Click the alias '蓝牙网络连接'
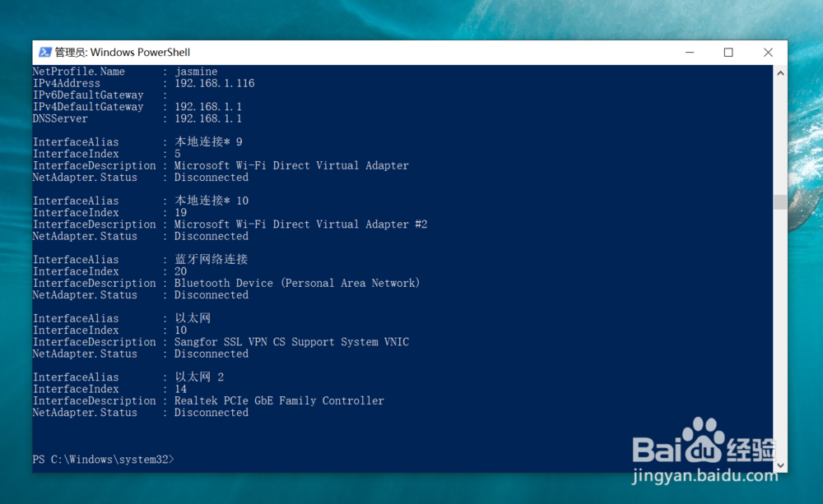Viewport: 823px width, 504px height. 211,259
